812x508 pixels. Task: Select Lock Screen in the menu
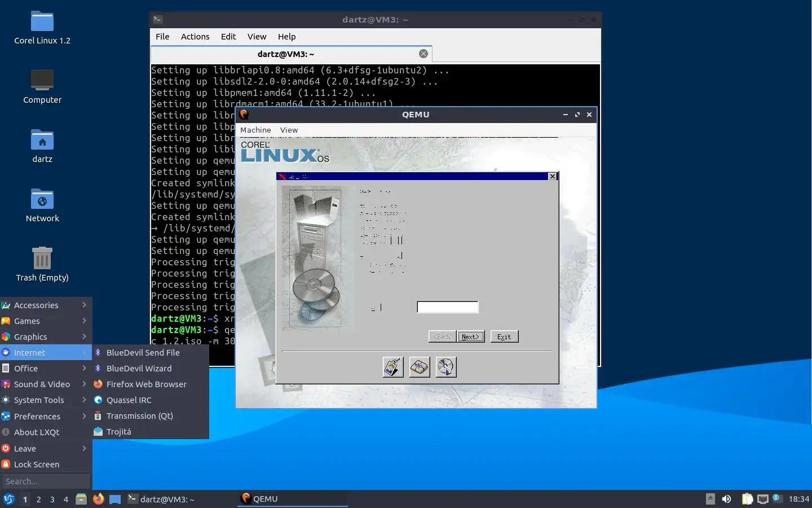click(x=46, y=464)
